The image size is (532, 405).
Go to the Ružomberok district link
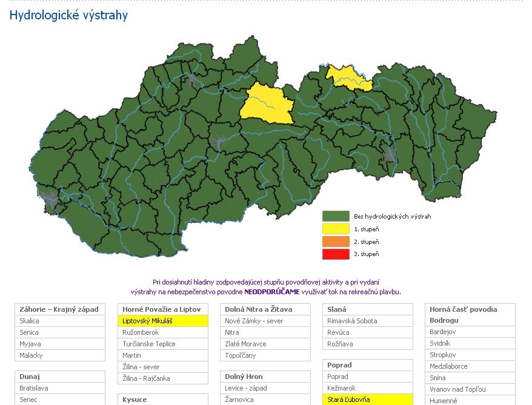point(140,332)
